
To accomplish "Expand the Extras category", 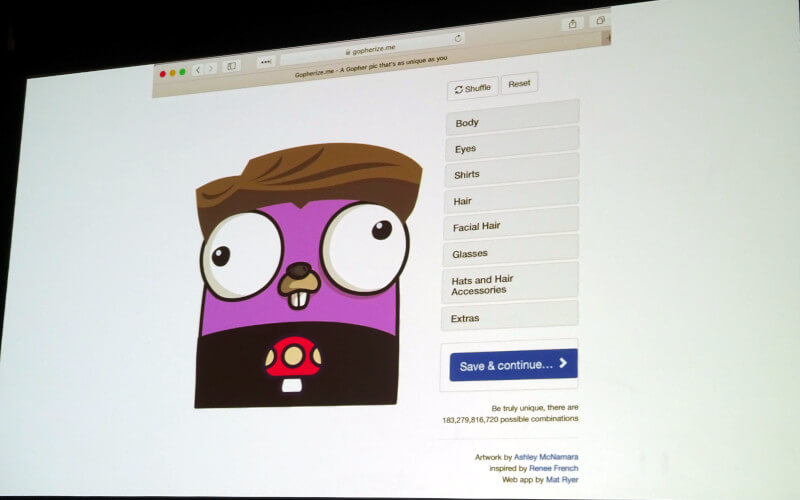I will pyautogui.click(x=510, y=317).
